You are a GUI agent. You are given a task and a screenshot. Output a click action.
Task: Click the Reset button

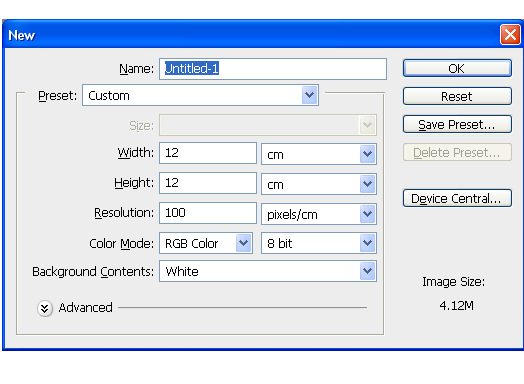point(457,96)
